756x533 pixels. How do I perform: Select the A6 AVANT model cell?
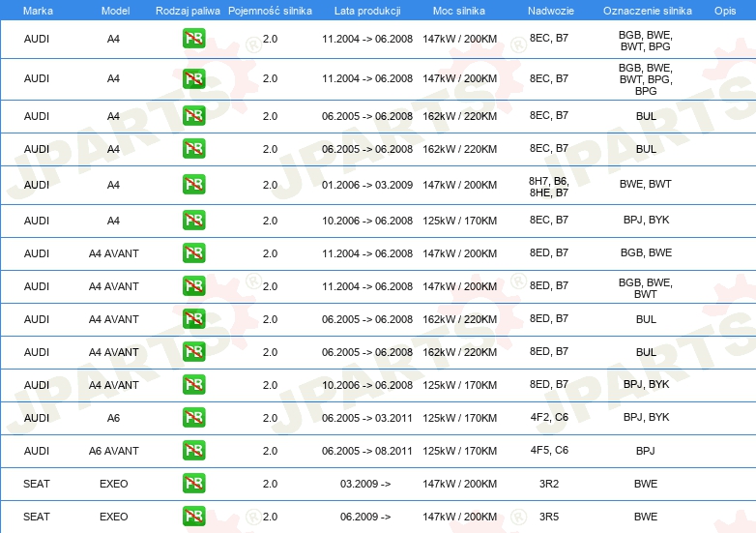coord(114,451)
